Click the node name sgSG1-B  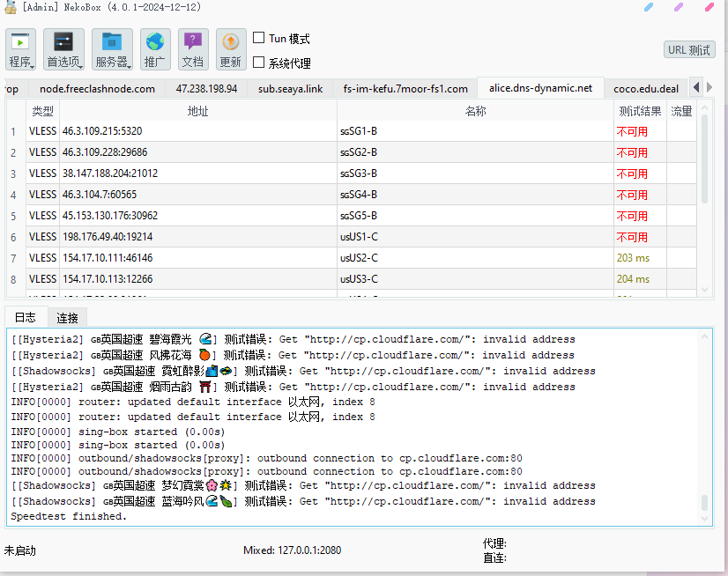tap(359, 131)
